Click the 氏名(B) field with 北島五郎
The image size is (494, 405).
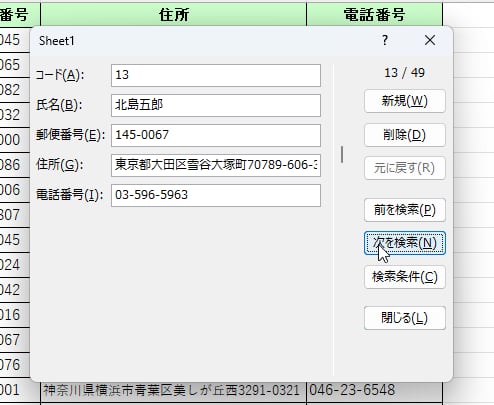pos(216,105)
